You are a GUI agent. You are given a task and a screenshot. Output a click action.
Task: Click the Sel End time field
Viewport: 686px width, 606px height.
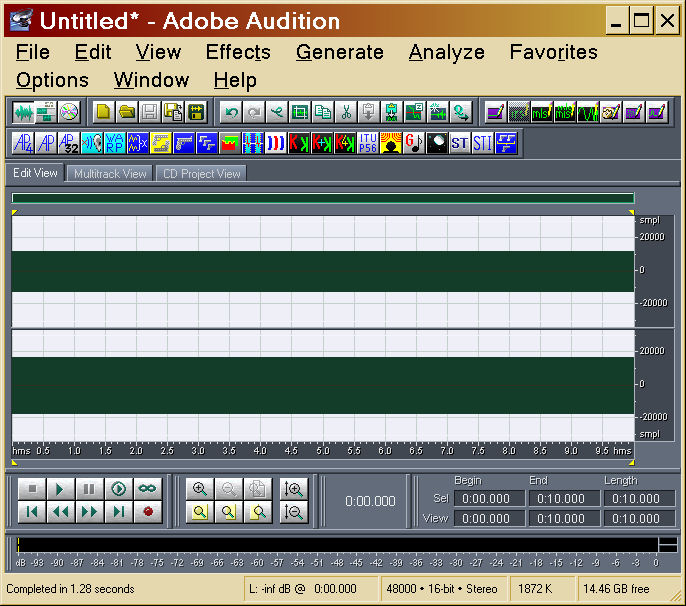point(564,498)
